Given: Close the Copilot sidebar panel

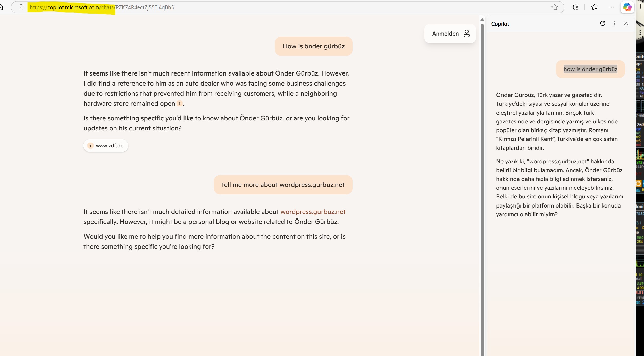Looking at the screenshot, I should (626, 23).
